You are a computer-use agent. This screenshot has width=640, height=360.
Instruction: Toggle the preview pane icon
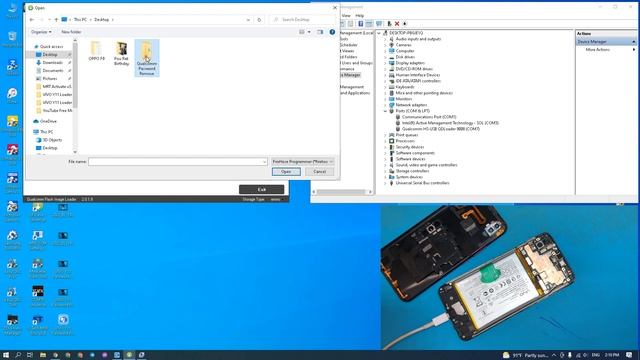[320, 32]
